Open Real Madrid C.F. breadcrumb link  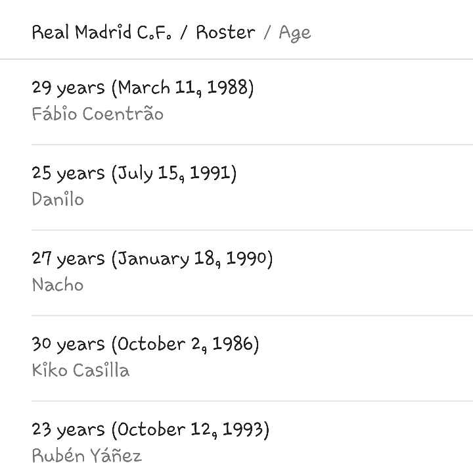(101, 32)
